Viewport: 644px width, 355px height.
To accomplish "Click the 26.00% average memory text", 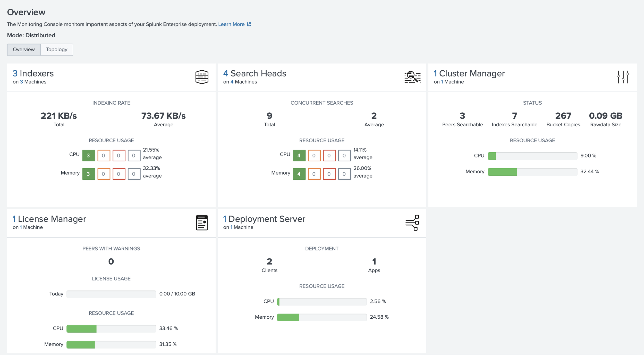I will point(363,172).
